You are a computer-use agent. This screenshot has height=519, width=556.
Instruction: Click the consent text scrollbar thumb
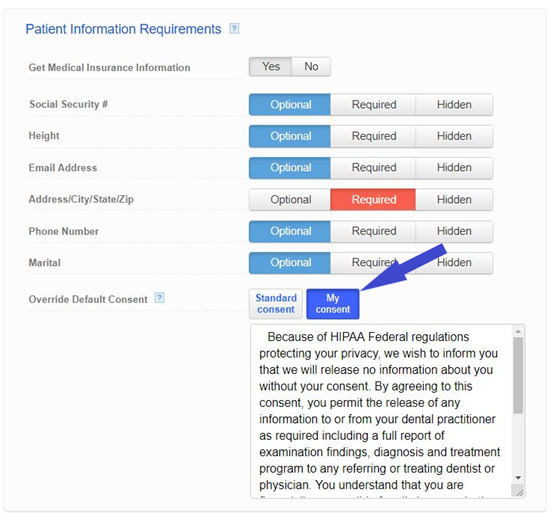tap(518, 375)
